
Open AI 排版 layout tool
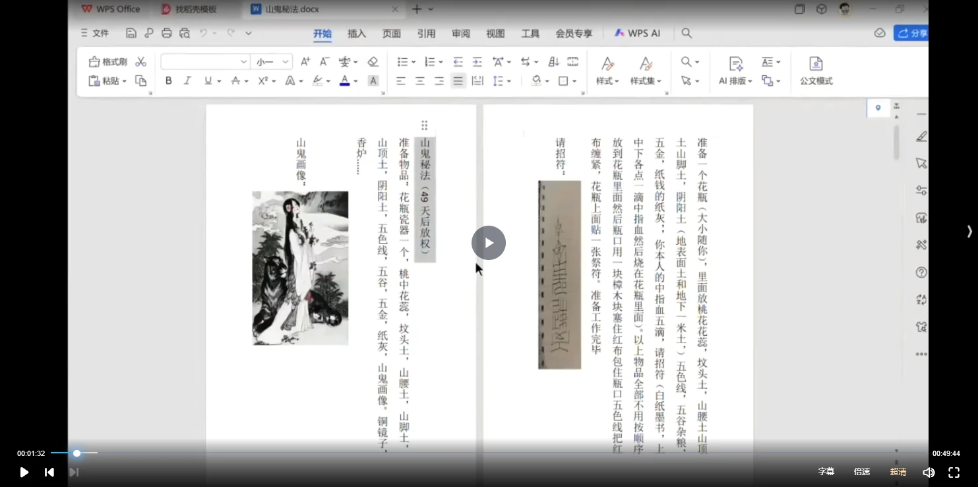pos(735,71)
